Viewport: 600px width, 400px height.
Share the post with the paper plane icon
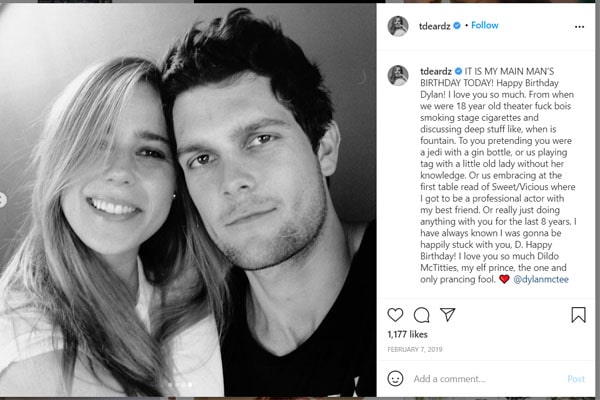447,315
